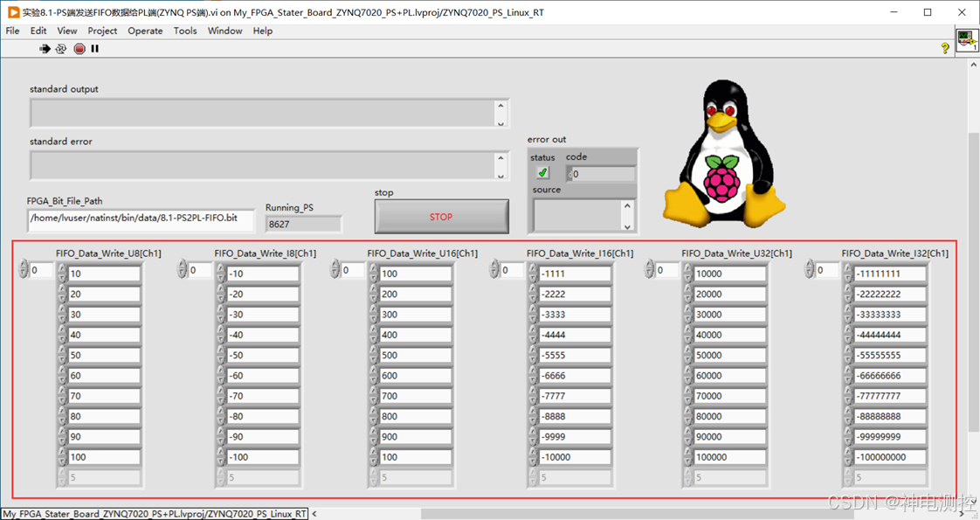Maximize the LabVIEW window

click(x=928, y=12)
